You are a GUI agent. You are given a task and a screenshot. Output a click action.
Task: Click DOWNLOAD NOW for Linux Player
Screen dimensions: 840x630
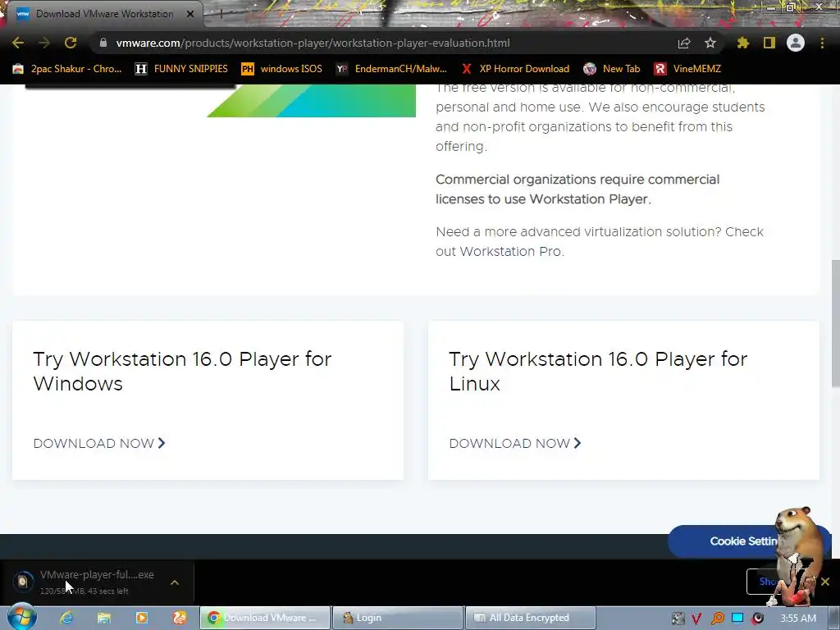515,444
